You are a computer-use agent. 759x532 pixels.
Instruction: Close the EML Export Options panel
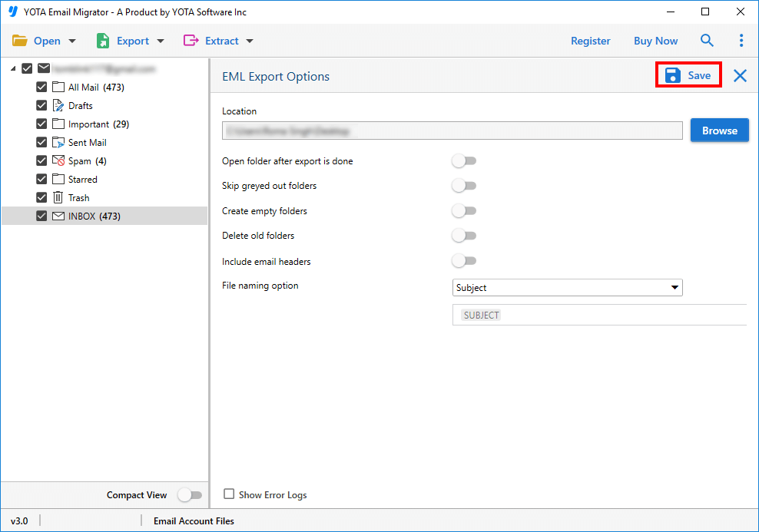[x=740, y=75]
